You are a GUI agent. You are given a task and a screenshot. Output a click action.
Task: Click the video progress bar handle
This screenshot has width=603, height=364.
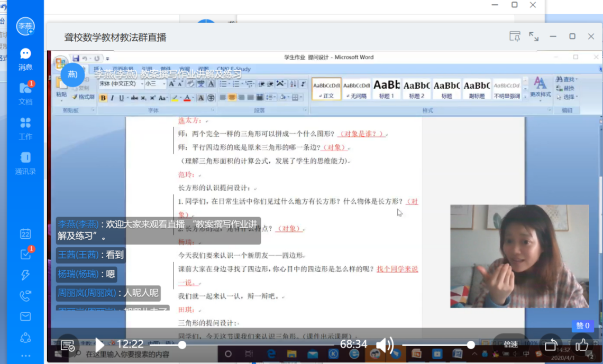(x=182, y=345)
